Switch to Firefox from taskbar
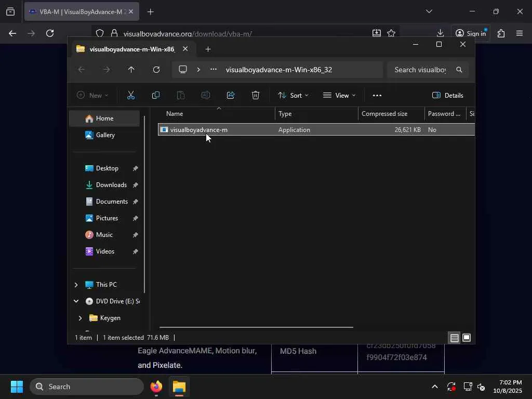The image size is (532, 399). coord(156,387)
